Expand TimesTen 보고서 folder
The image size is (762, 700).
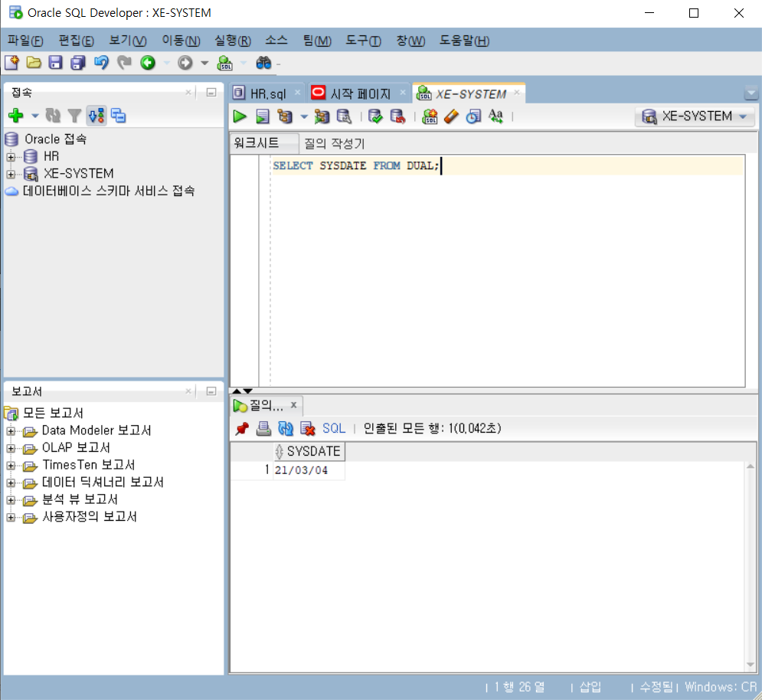[x=11, y=466]
